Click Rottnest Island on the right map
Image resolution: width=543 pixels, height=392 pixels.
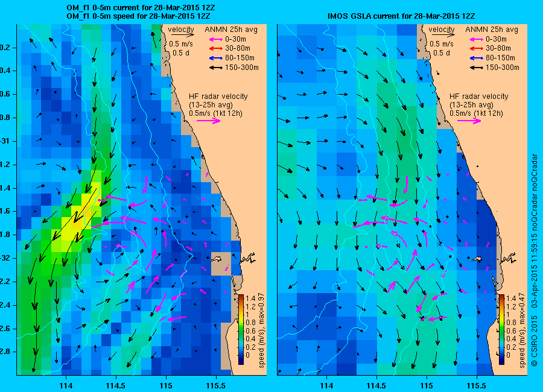(478, 259)
